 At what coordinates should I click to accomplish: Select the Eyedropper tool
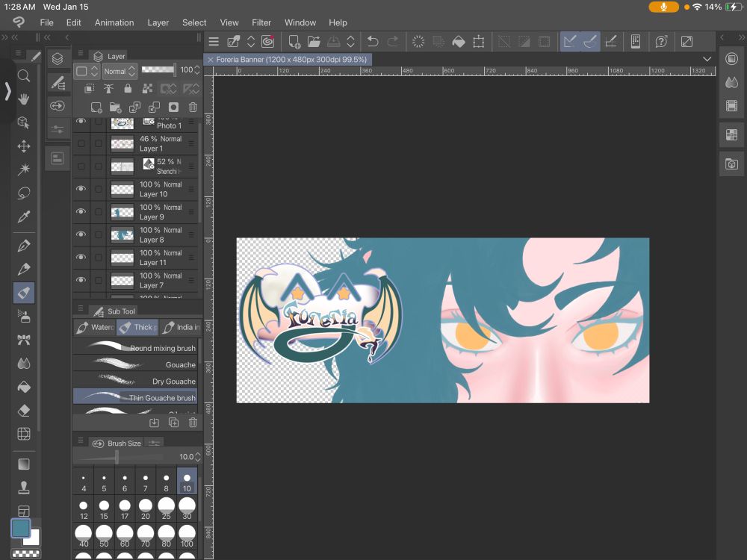coord(23,217)
